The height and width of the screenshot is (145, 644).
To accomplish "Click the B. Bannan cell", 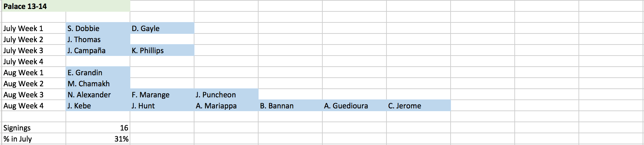I will tap(290, 106).
